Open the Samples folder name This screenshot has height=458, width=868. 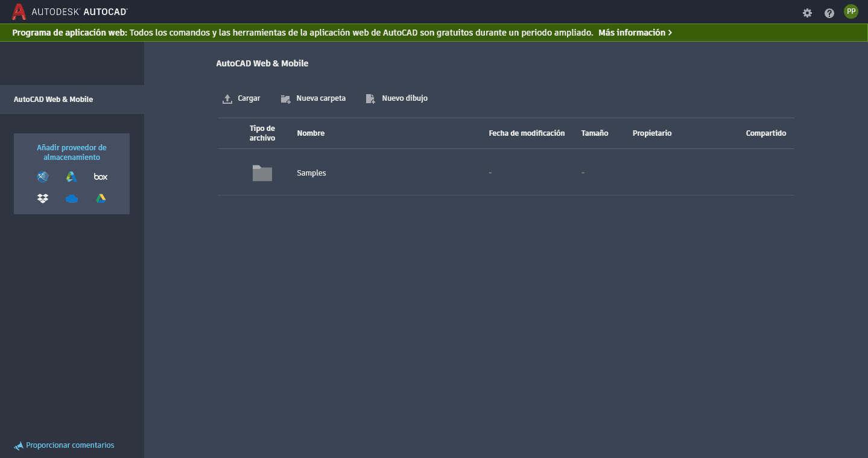click(311, 173)
